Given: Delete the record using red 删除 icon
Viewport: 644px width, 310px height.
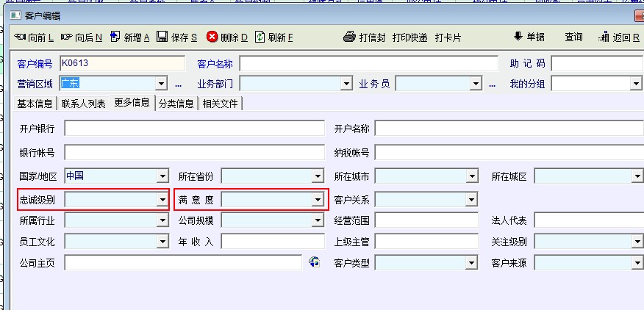Looking at the screenshot, I should pyautogui.click(x=212, y=37).
